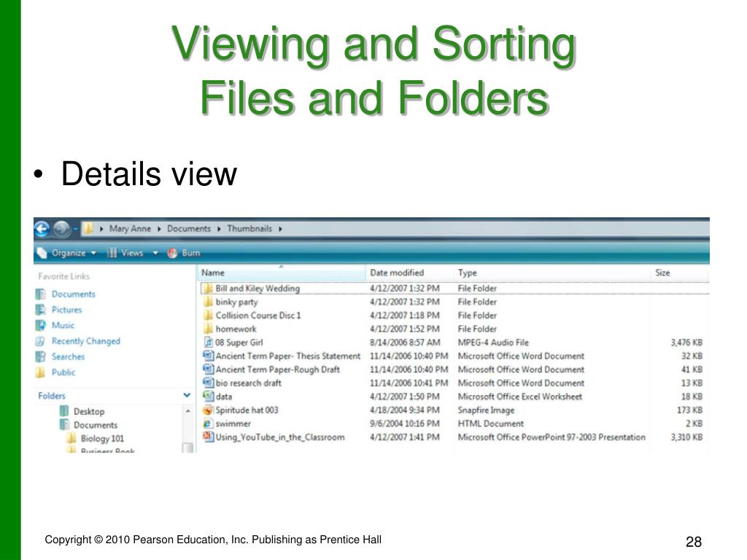Image resolution: width=747 pixels, height=560 pixels.
Task: Click the folder icon in address bar
Action: point(88,228)
